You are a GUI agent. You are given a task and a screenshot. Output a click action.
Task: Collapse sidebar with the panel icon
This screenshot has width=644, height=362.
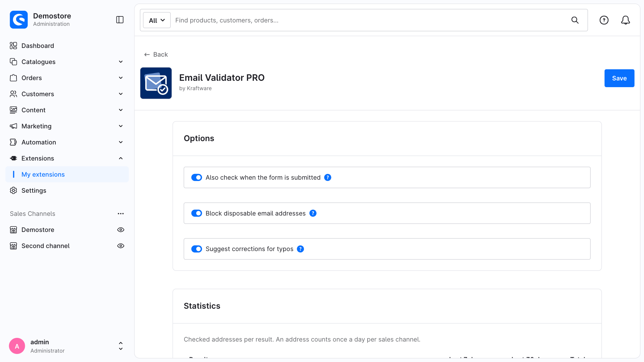pyautogui.click(x=120, y=20)
